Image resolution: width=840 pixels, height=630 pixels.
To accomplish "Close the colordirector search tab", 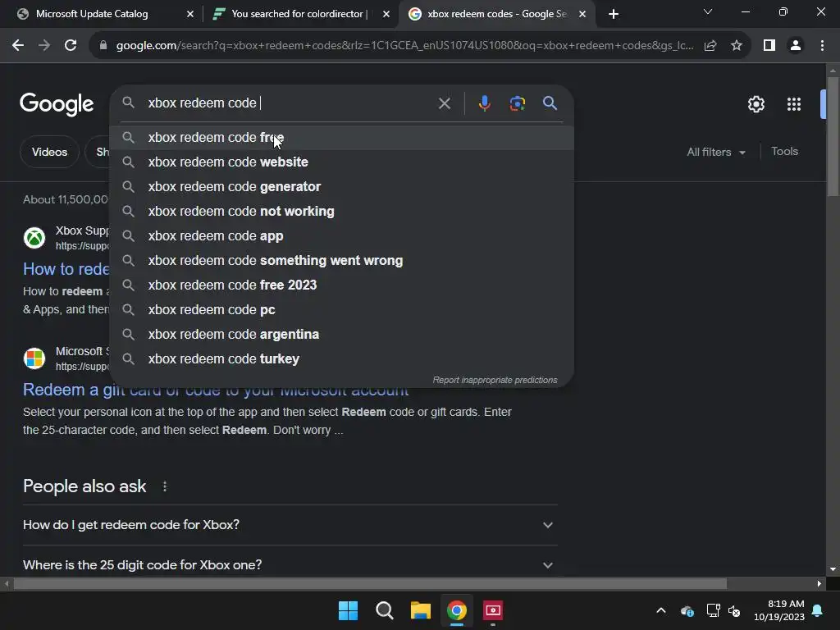I will (x=386, y=14).
